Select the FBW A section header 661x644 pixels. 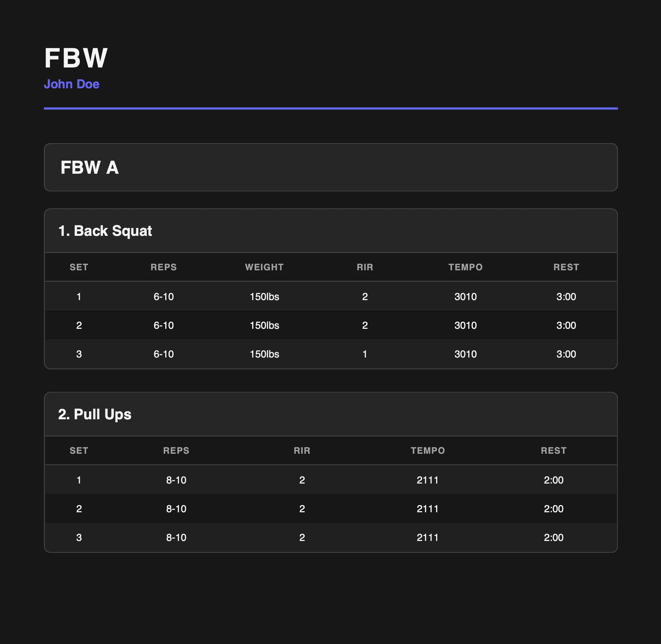click(89, 168)
